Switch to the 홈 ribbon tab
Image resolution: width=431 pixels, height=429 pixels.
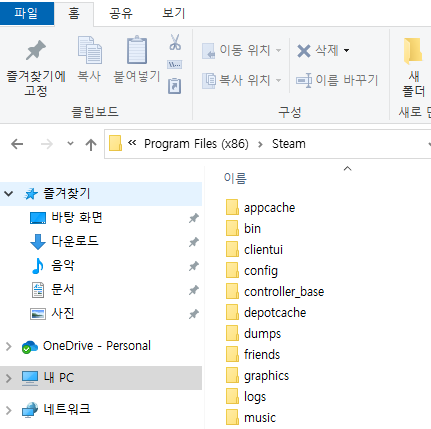[74, 13]
